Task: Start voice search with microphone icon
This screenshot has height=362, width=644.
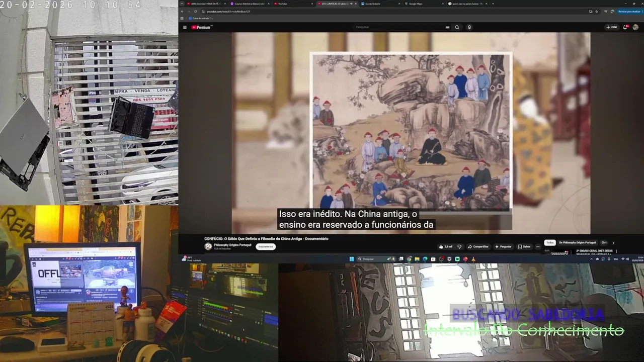Action: 469,27
